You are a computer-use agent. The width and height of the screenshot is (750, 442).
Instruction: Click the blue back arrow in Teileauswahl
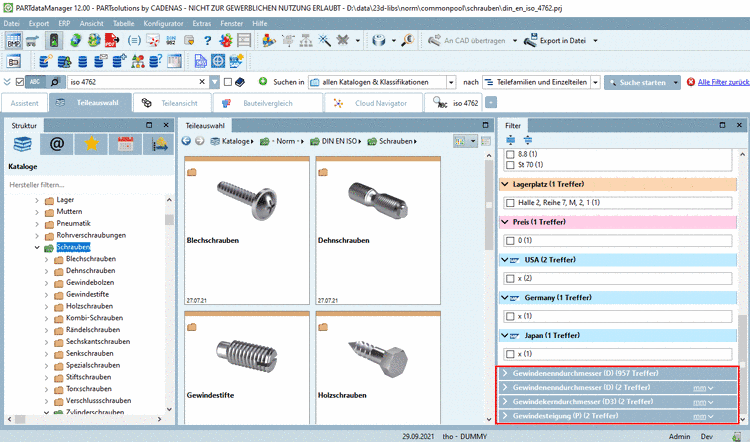186,142
